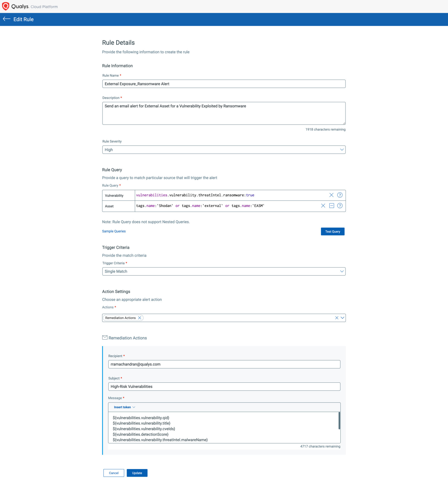Clear the Vulnerability query using its X icon
Viewport: 448px width, 478px height.
point(332,195)
